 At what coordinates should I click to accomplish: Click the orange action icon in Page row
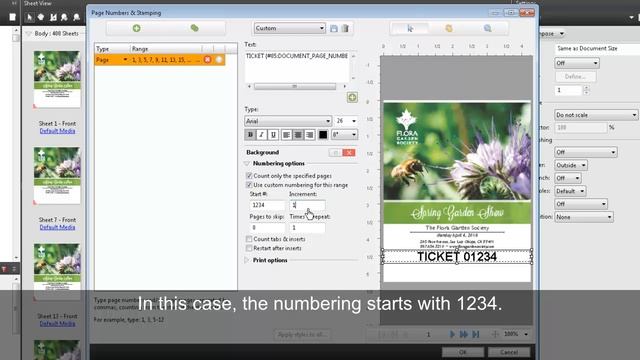219,60
